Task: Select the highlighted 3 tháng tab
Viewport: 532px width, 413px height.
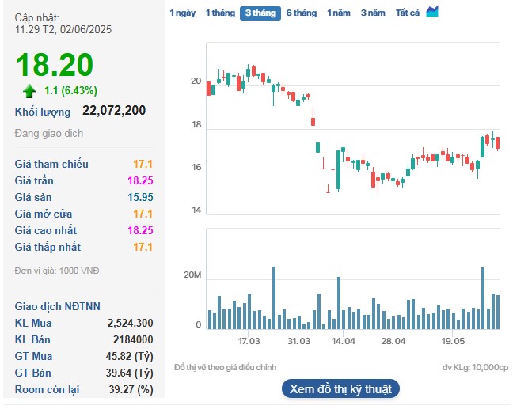Action: pyautogui.click(x=260, y=13)
